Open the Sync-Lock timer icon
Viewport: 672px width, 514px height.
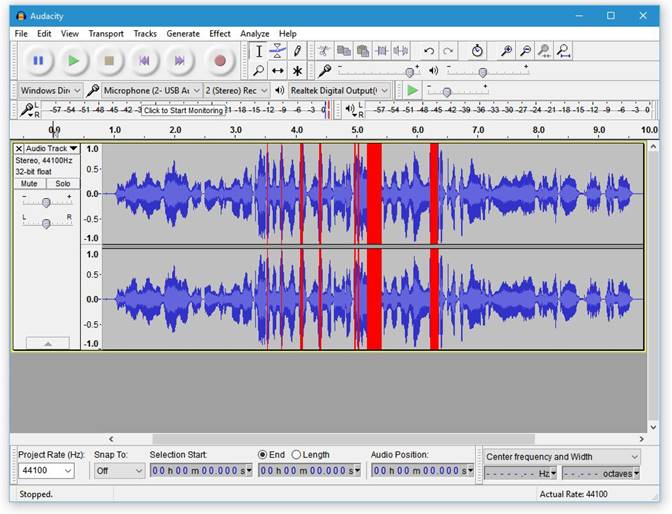coord(477,51)
